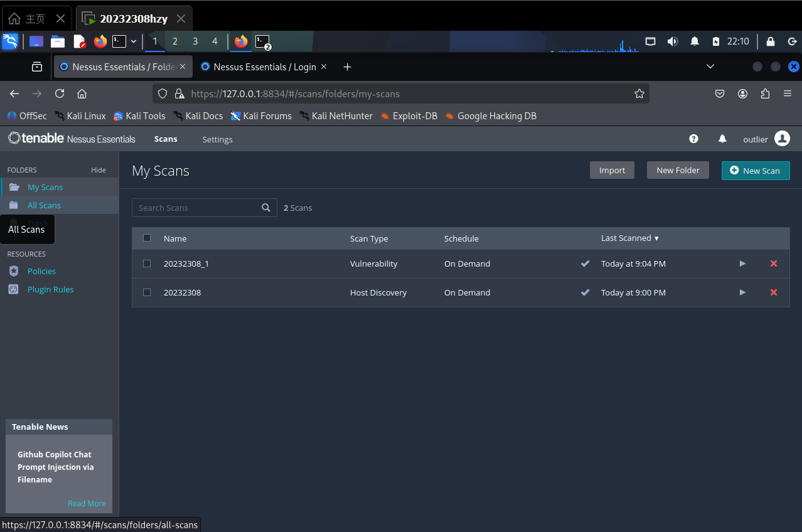Open the OffSec bookmark

tap(27, 115)
